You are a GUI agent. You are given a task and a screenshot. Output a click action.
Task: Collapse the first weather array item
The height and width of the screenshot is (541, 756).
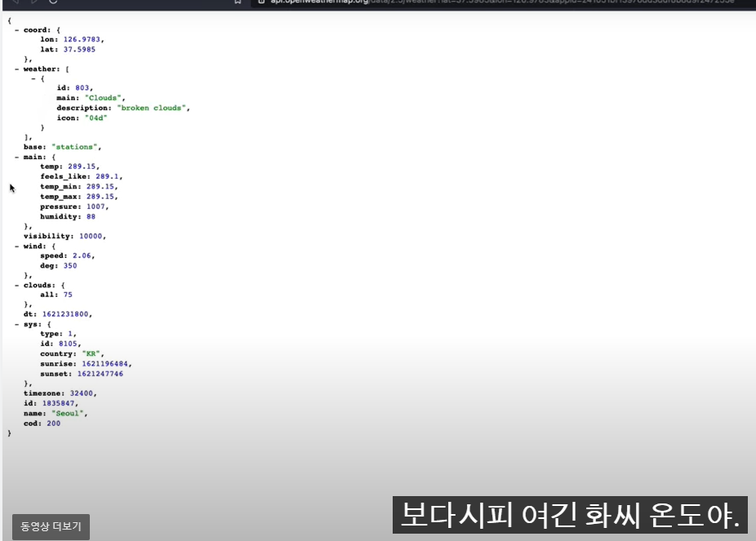tap(33, 78)
